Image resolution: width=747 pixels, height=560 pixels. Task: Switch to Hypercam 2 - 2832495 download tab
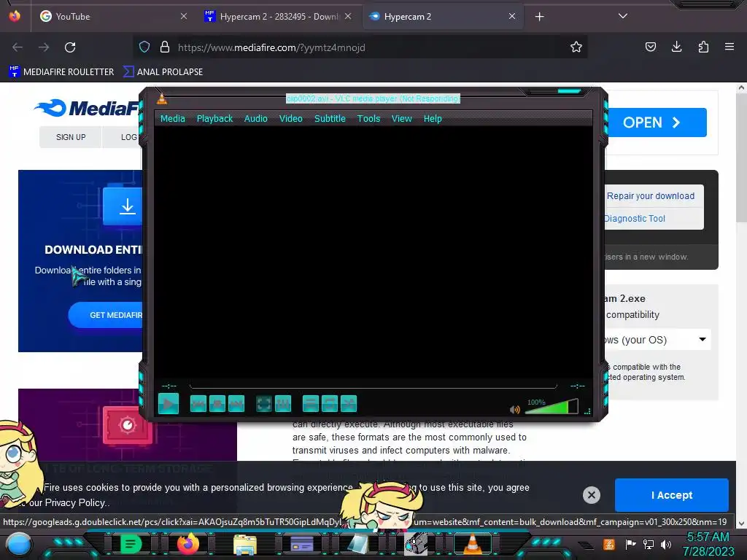[x=278, y=16]
